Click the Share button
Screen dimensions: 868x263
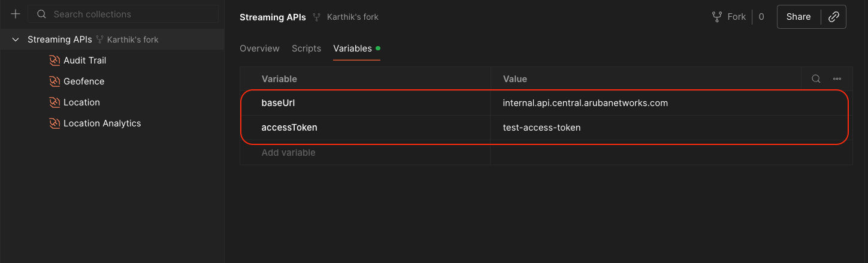798,17
